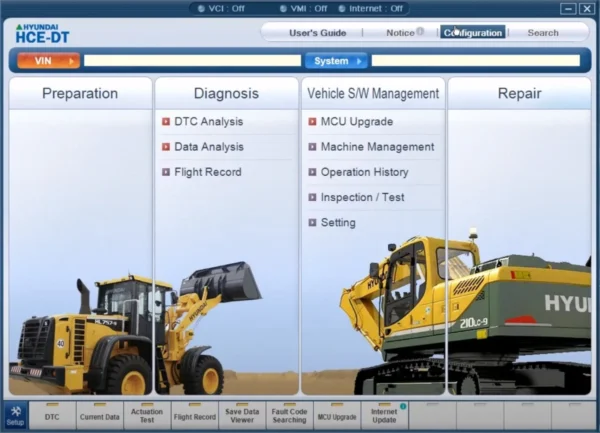The height and width of the screenshot is (433, 600).
Task: Open the Notice tab
Action: point(400,33)
